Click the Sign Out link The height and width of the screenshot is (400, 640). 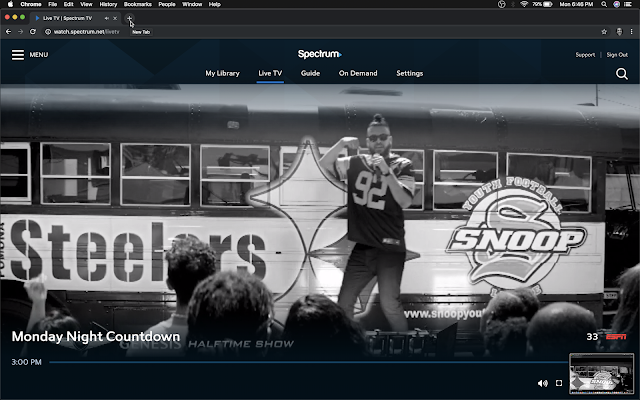pos(617,55)
